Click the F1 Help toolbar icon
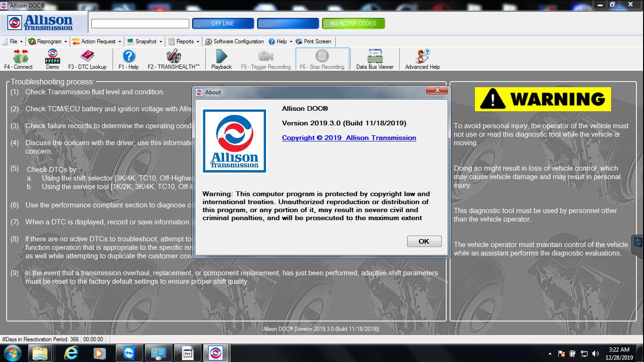644x362 pixels. [x=129, y=59]
